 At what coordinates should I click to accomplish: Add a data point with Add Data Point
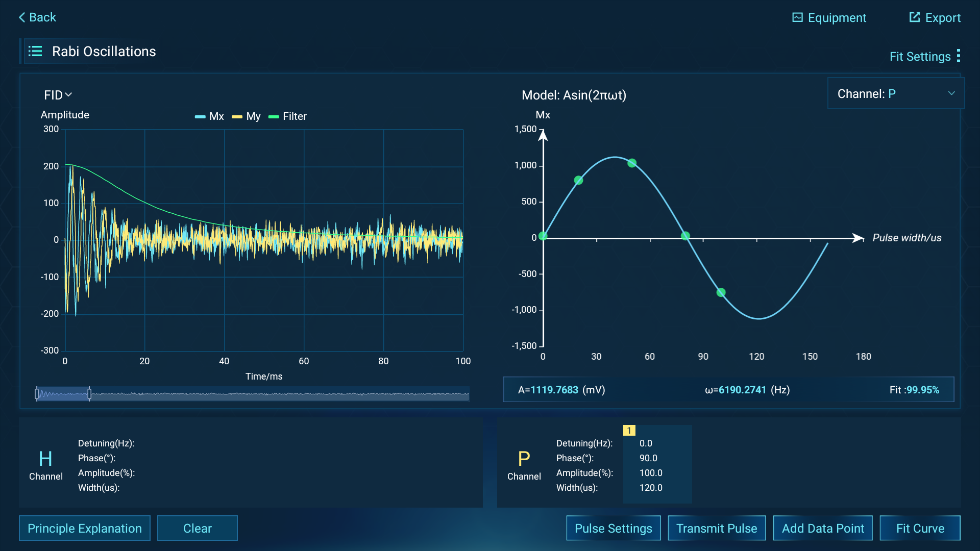pyautogui.click(x=822, y=528)
